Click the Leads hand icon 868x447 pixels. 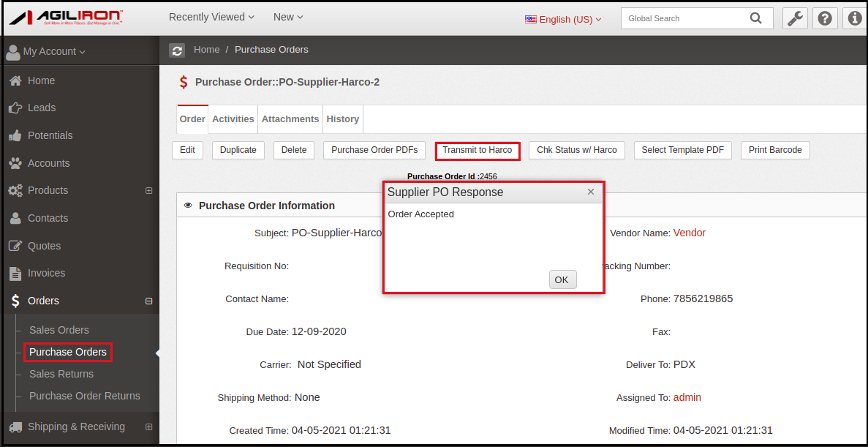coord(15,108)
